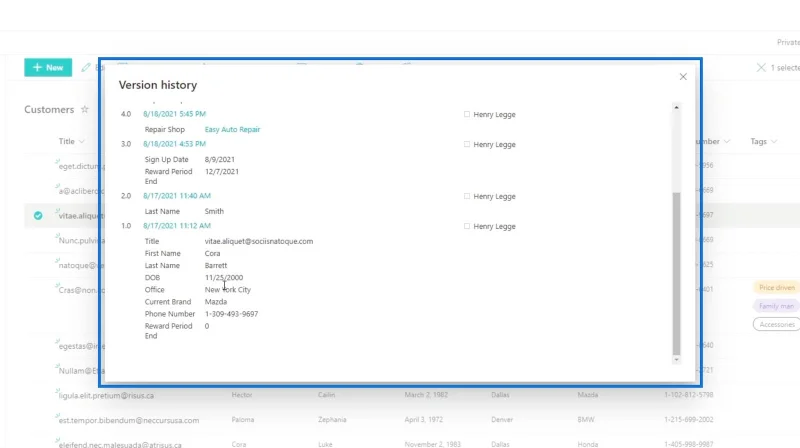Click the Version history scrollbar thumb
Viewport: 800px width, 448px height.
click(x=677, y=273)
